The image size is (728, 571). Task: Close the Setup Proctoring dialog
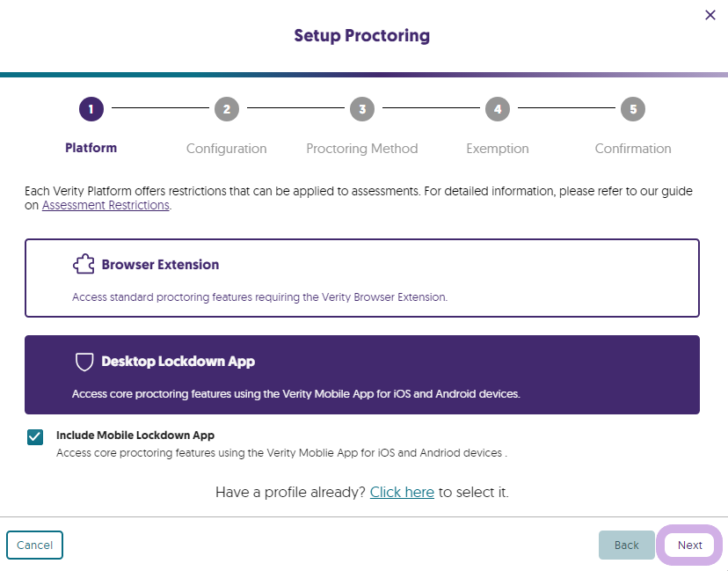[710, 15]
